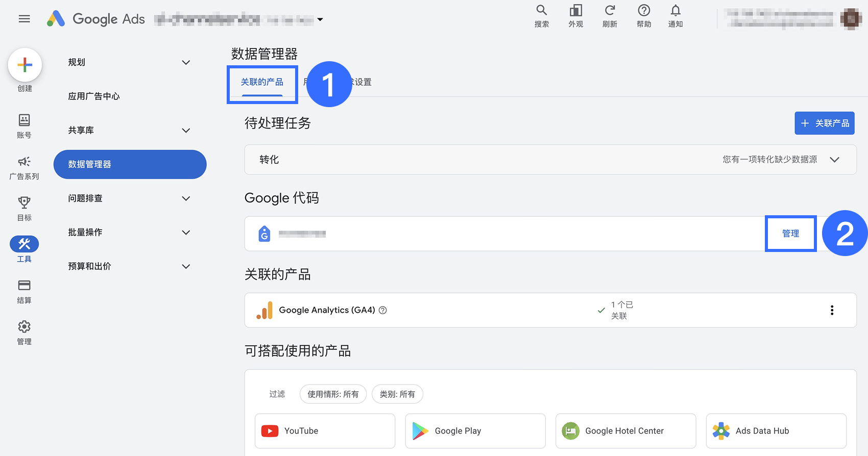Click the Google tag icon
This screenshot has width=868, height=456.
264,234
